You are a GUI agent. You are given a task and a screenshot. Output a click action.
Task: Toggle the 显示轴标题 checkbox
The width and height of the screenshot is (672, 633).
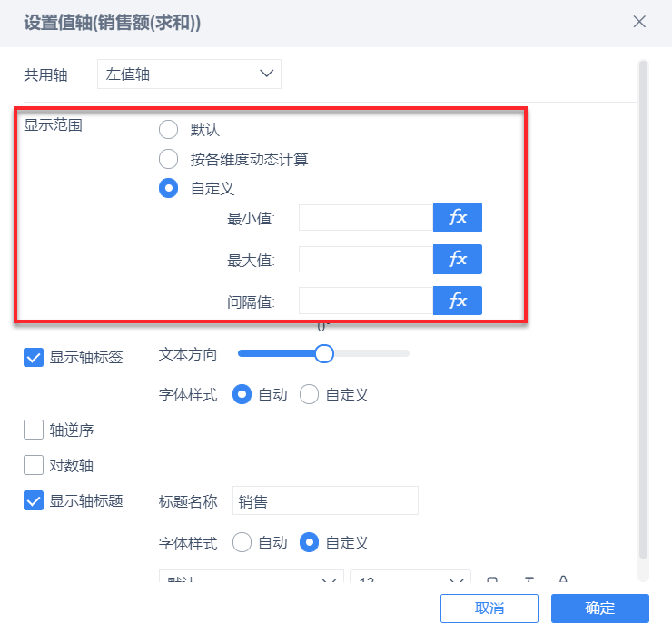point(34,500)
